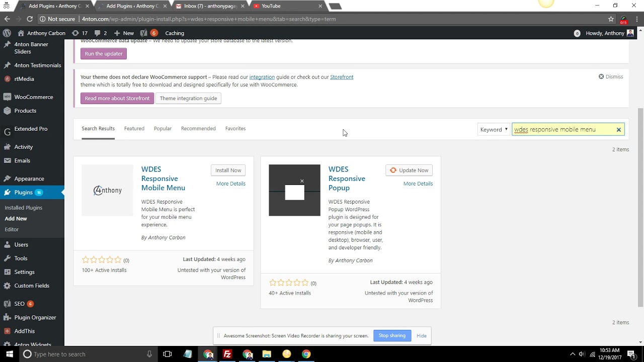The width and height of the screenshot is (644, 362).
Task: Open WooCommerce menu in sidebar
Action: pyautogui.click(x=32, y=97)
